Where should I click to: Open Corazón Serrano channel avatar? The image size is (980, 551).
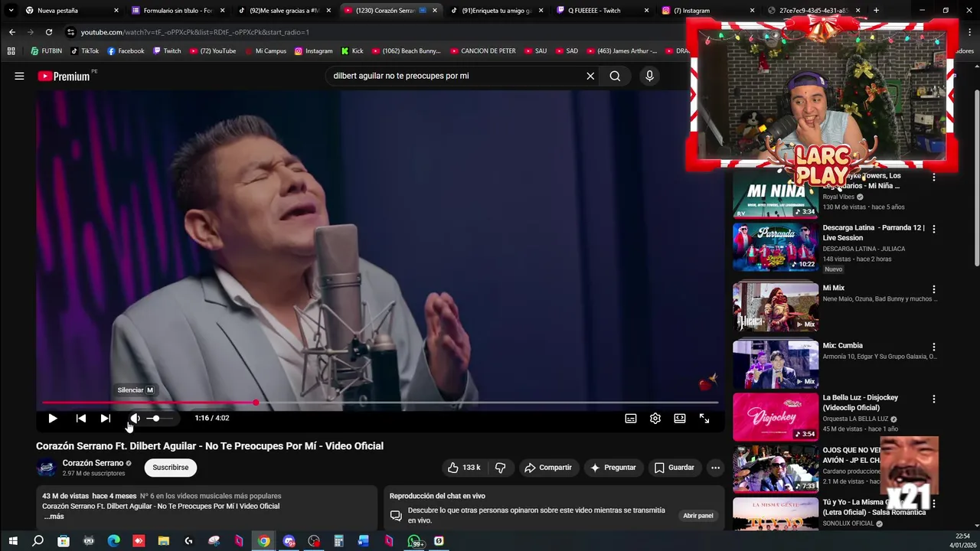pyautogui.click(x=47, y=468)
